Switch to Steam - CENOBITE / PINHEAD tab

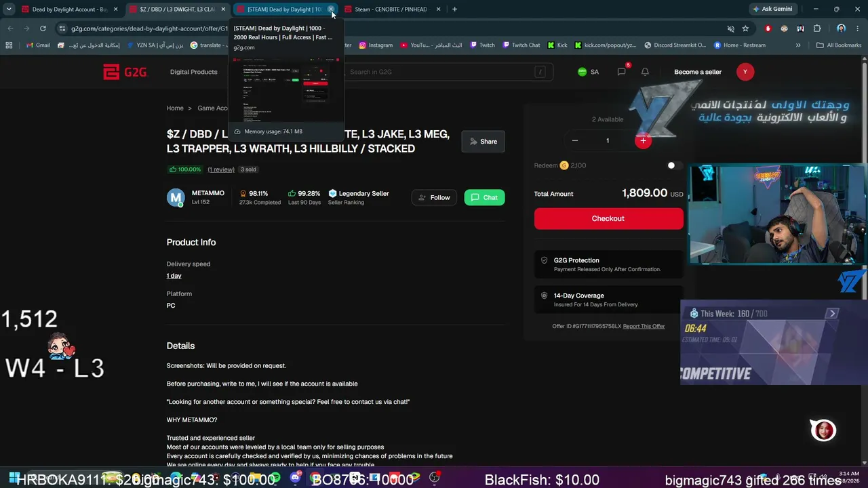(392, 9)
